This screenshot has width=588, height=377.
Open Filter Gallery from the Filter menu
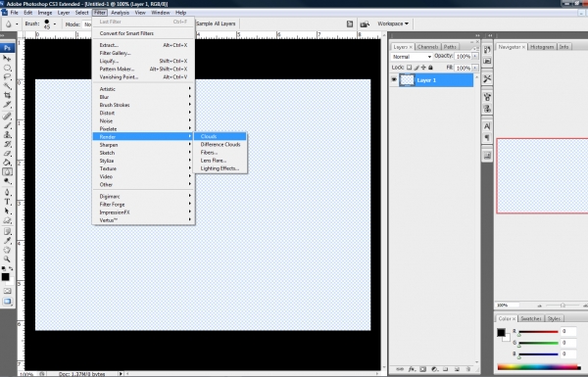(x=143, y=53)
